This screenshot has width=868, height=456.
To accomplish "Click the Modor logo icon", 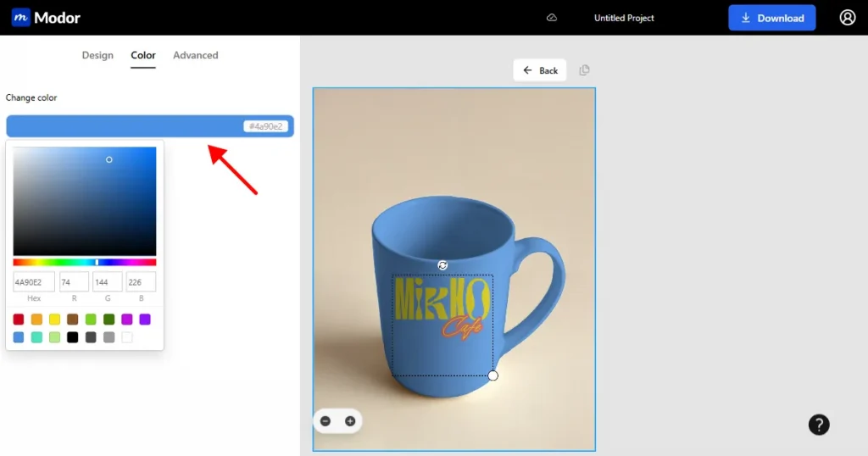I will click(x=20, y=17).
